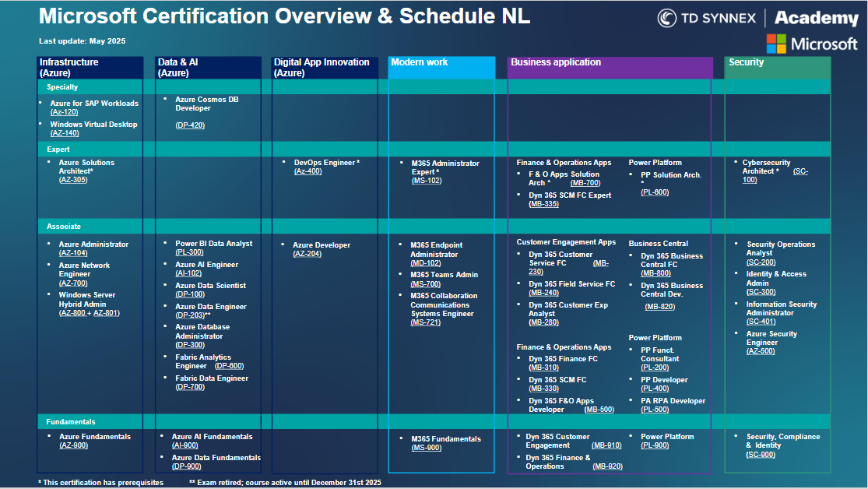This screenshot has width=868, height=489.
Task: Click the Az-400 DevOps Engineer link
Action: click(x=307, y=171)
